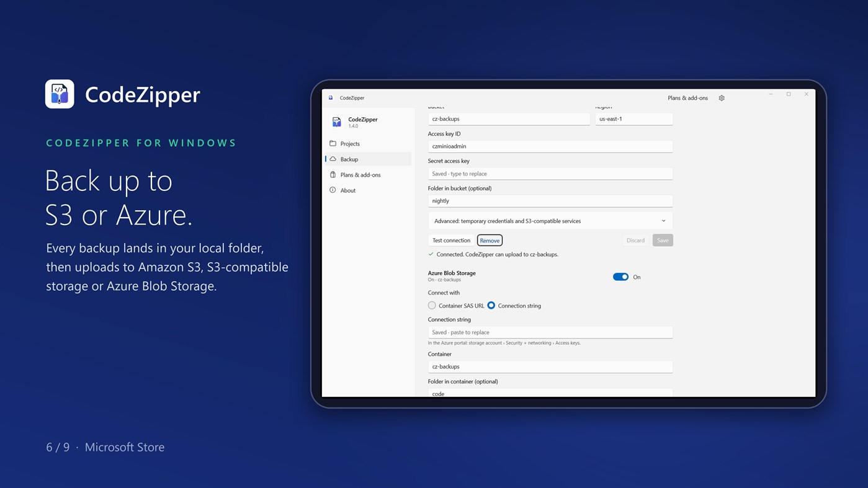868x488 pixels.
Task: Go to Plans & add-ons in sidebar
Action: pos(369,175)
